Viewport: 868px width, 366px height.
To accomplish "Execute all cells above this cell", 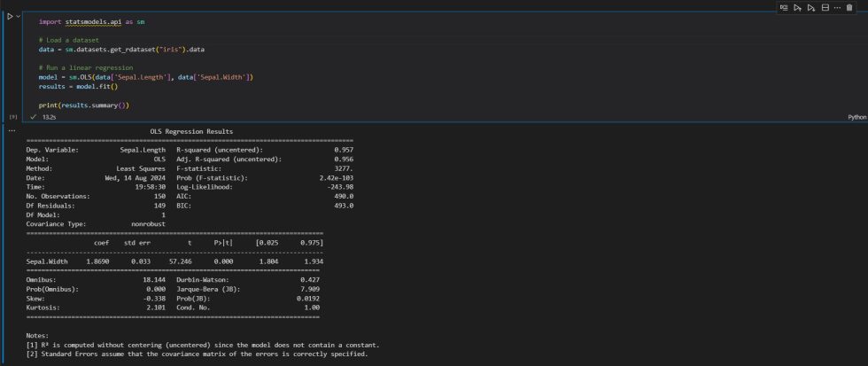I will 797,8.
